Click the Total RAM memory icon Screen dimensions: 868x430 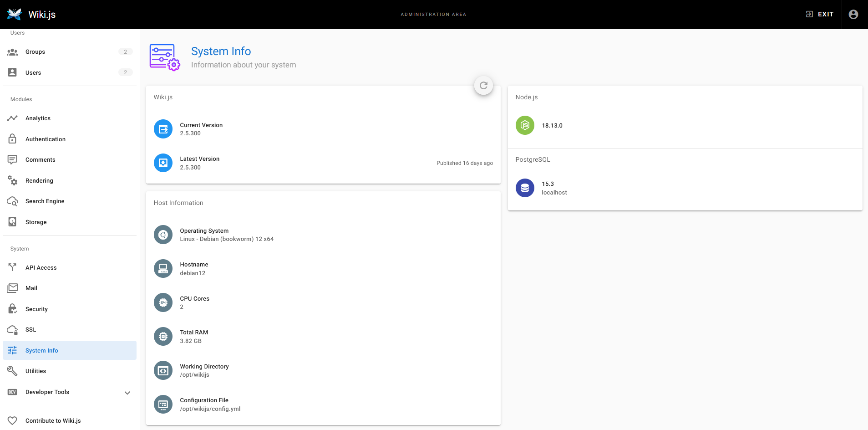(163, 337)
